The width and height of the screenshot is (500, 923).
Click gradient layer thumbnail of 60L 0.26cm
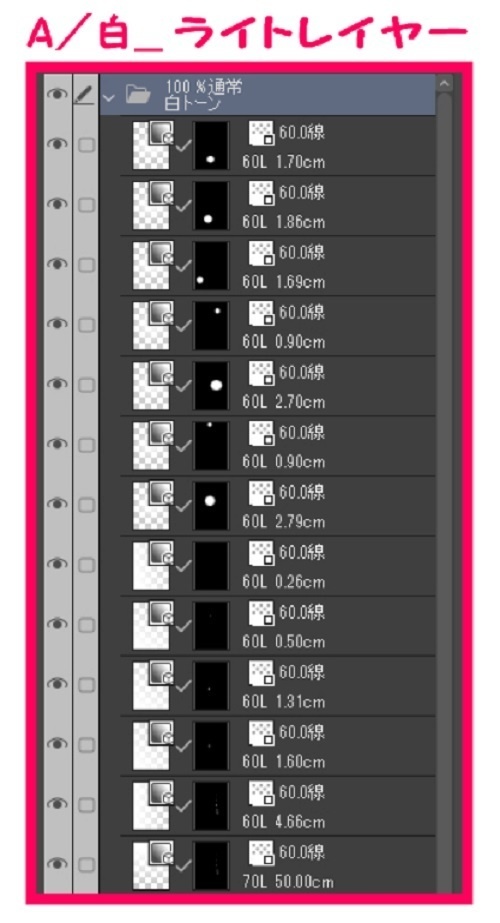coord(153,565)
